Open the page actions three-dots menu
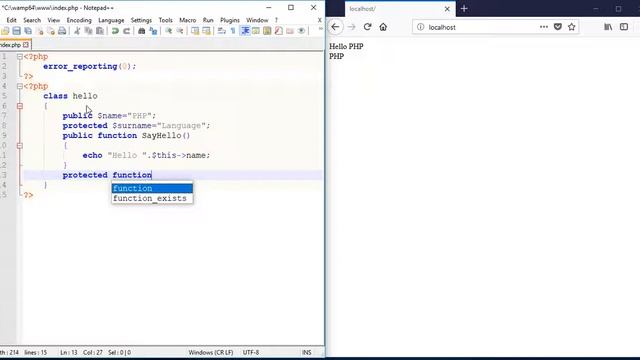Image resolution: width=640 pixels, height=360 pixels. [544, 27]
